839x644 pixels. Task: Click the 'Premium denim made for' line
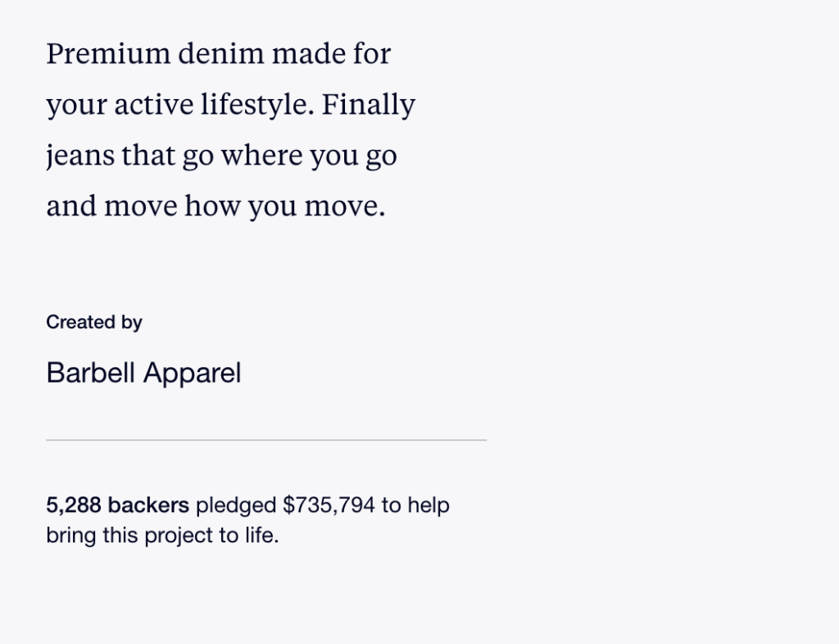pyautogui.click(x=218, y=54)
